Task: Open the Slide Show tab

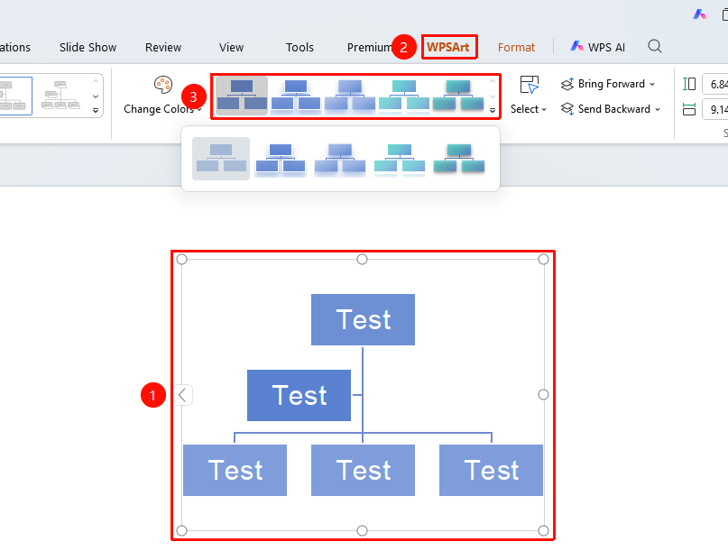Action: click(88, 47)
